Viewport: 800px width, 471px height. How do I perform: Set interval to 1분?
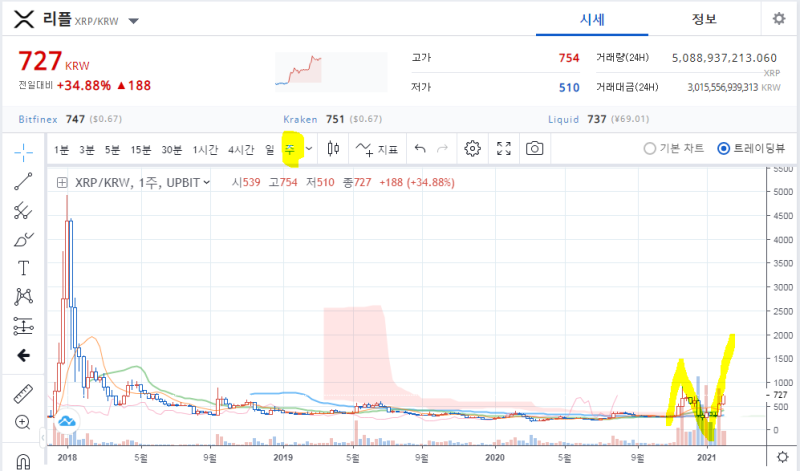coord(61,150)
